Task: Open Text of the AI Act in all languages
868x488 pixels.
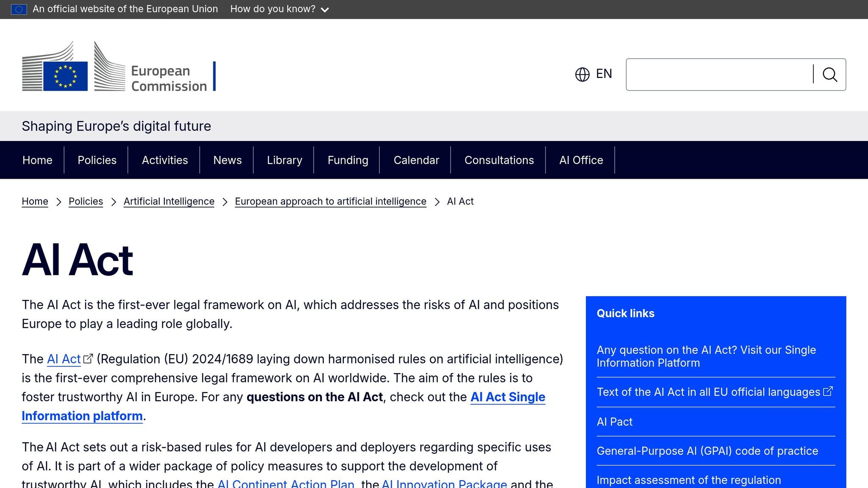Action: click(708, 392)
